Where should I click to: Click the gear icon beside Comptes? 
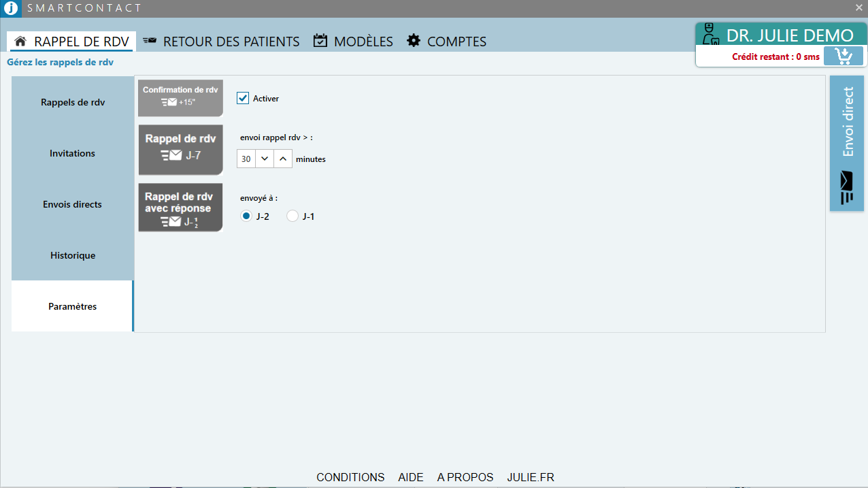414,41
